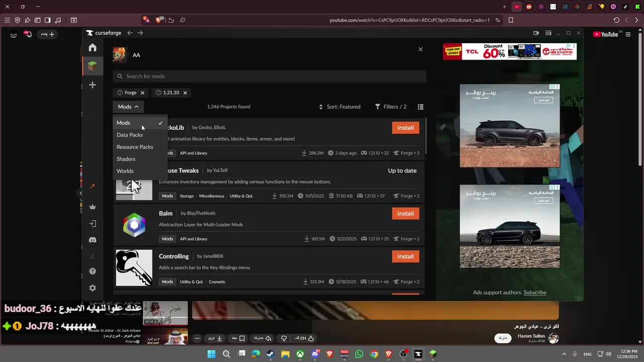Open the upper Range Rover ad
The height and width of the screenshot is (362, 644).
tap(510, 126)
